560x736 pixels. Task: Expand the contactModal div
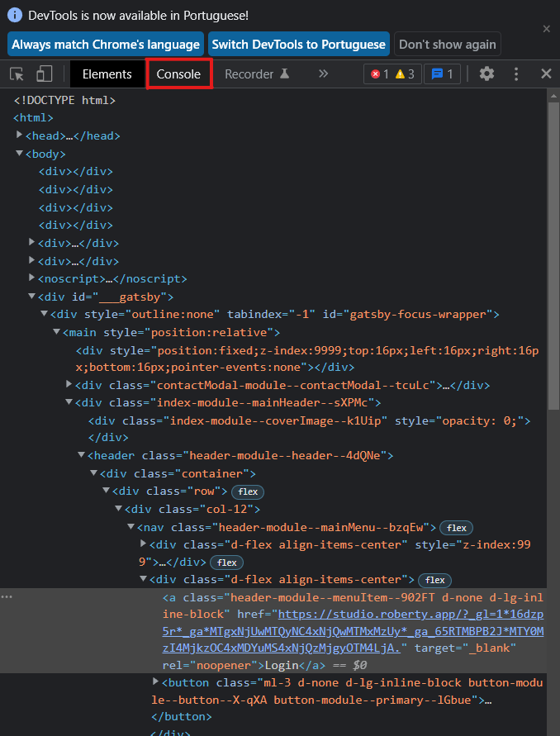click(69, 385)
